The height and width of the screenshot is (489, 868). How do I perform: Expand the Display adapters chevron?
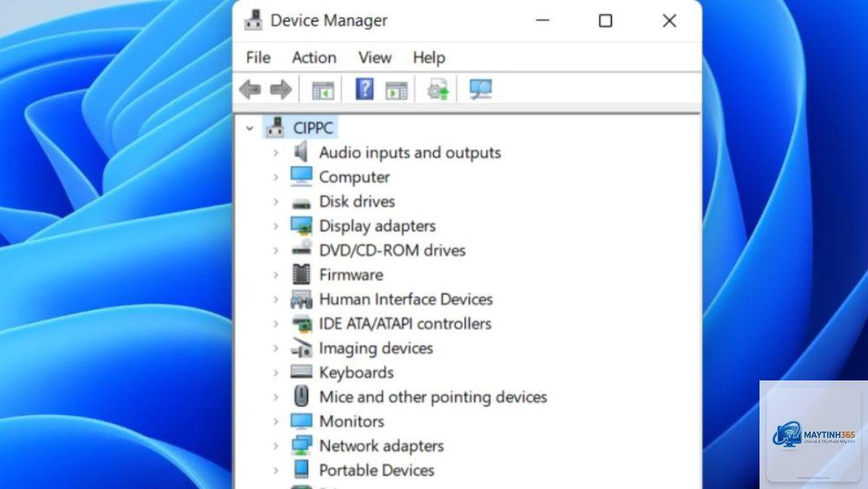pyautogui.click(x=276, y=226)
